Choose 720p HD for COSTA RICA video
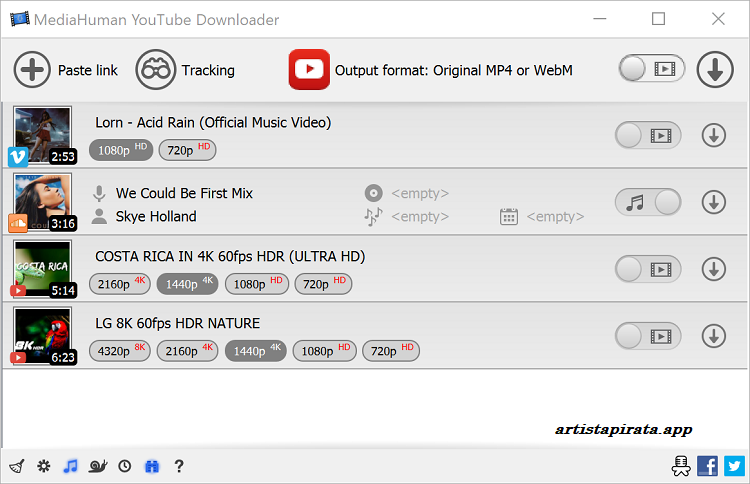750x484 pixels. pyautogui.click(x=323, y=284)
